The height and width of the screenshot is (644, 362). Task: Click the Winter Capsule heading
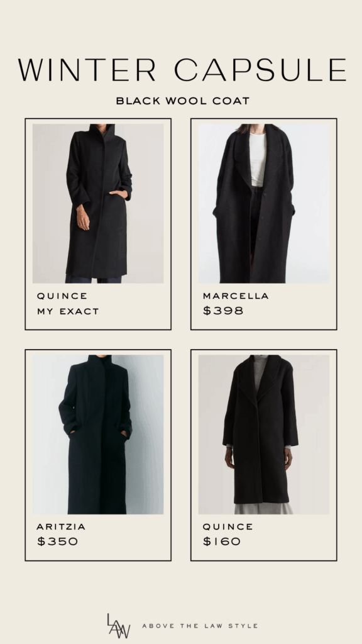point(182,70)
